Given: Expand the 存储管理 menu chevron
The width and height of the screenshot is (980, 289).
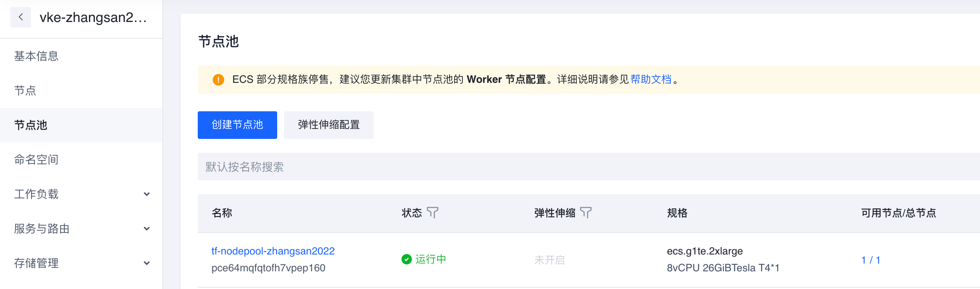Looking at the screenshot, I should point(147,263).
